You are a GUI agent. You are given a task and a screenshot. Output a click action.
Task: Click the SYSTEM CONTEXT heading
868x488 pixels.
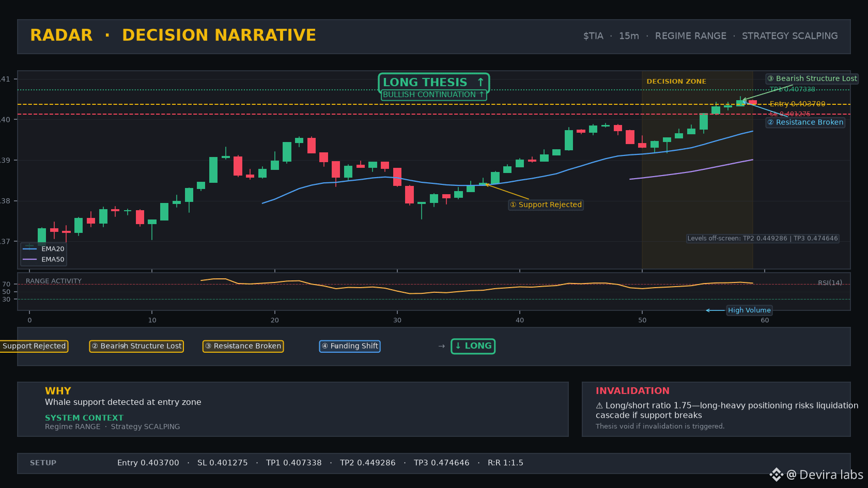coord(84,418)
